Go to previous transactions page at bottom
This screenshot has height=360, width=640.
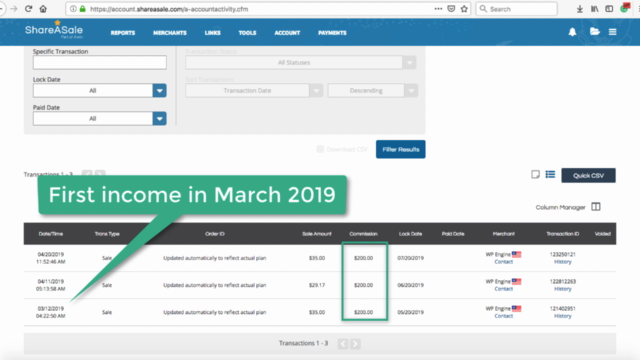click(343, 344)
